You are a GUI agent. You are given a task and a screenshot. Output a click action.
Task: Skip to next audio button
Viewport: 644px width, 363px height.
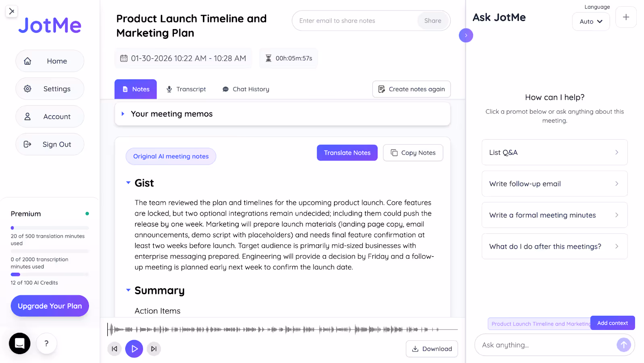click(154, 349)
